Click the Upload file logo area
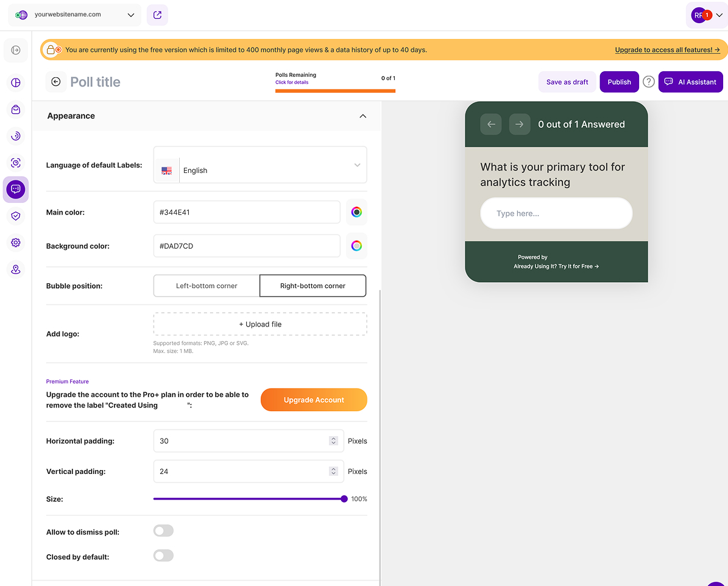Viewport: 728px width, 586px height. [x=260, y=324]
